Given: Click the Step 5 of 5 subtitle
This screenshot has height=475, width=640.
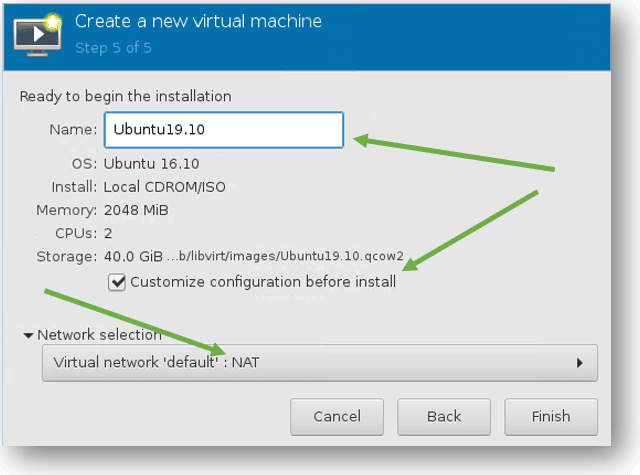Looking at the screenshot, I should click(x=113, y=48).
